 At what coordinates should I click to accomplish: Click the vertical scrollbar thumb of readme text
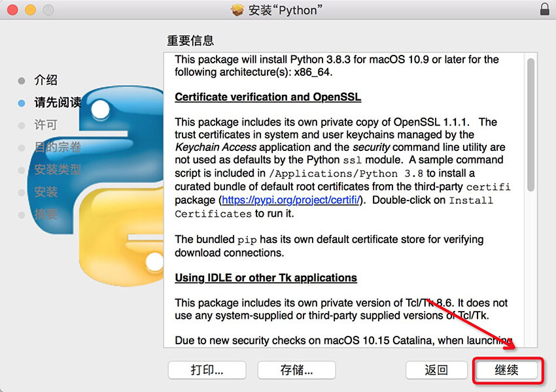click(x=530, y=125)
